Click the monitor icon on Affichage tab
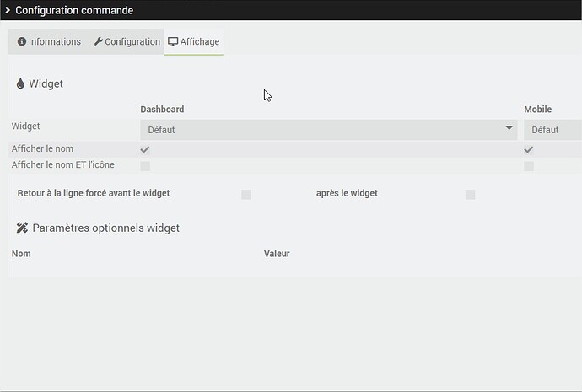Image resolution: width=582 pixels, height=392 pixels. (x=173, y=41)
